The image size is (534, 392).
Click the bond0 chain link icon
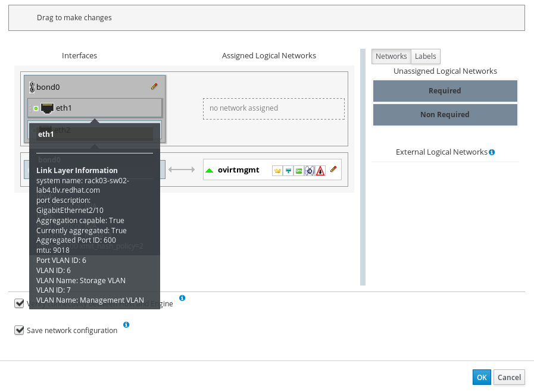[x=32, y=87]
